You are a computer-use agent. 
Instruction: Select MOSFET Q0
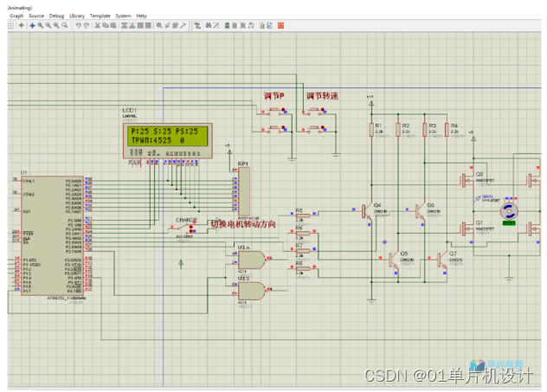click(467, 180)
